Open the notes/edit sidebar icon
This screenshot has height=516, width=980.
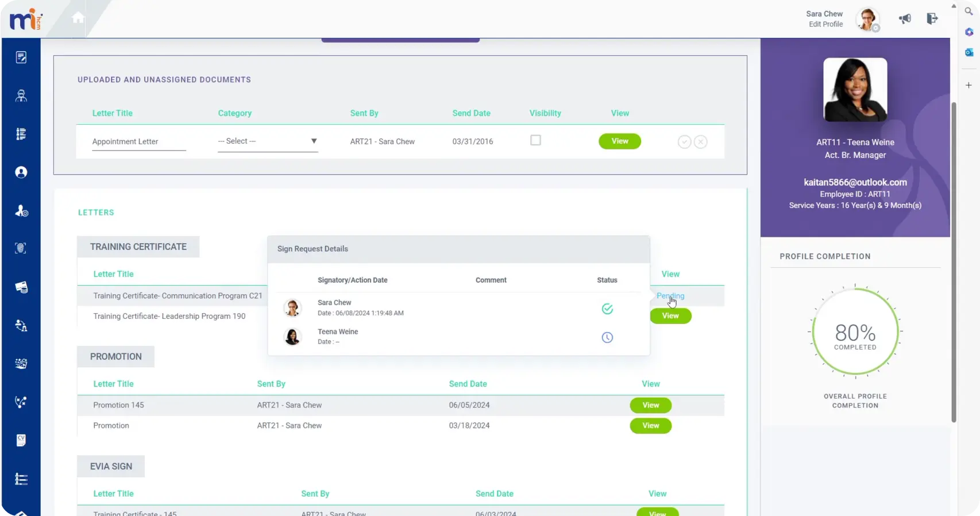click(x=21, y=57)
